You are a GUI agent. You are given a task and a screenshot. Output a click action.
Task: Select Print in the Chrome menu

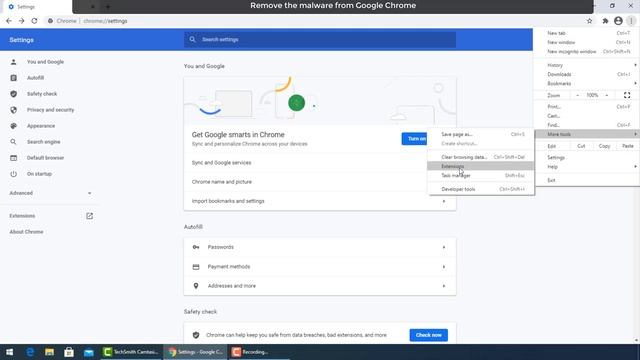(x=587, y=107)
